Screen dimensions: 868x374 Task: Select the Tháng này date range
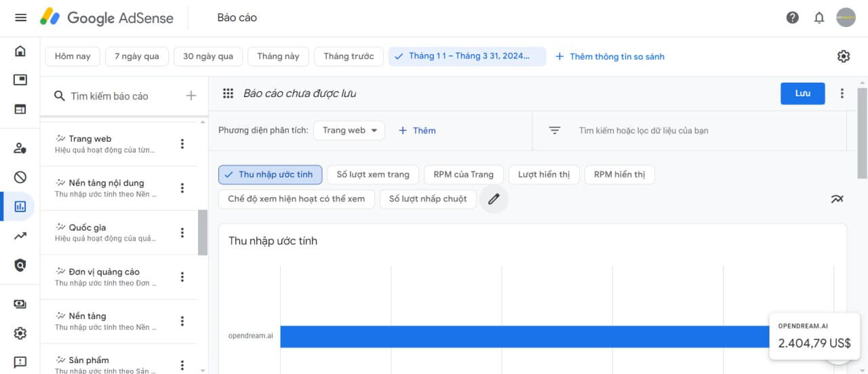click(x=278, y=56)
